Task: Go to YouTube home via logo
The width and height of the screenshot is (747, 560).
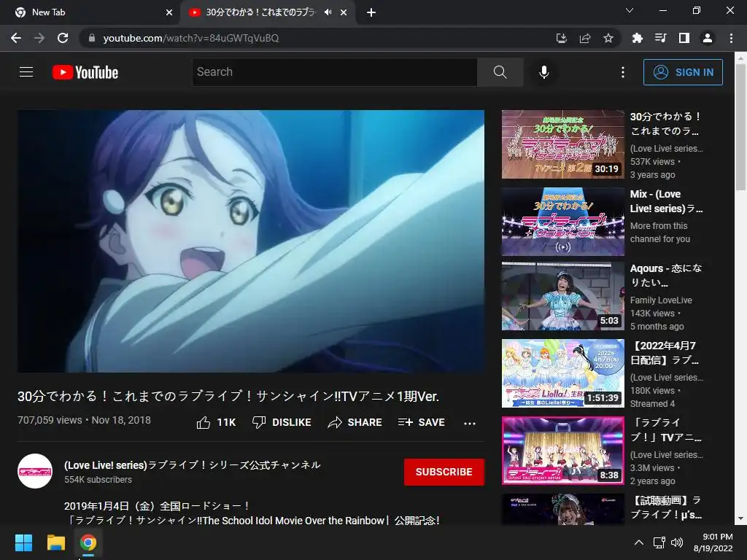Action: point(85,72)
